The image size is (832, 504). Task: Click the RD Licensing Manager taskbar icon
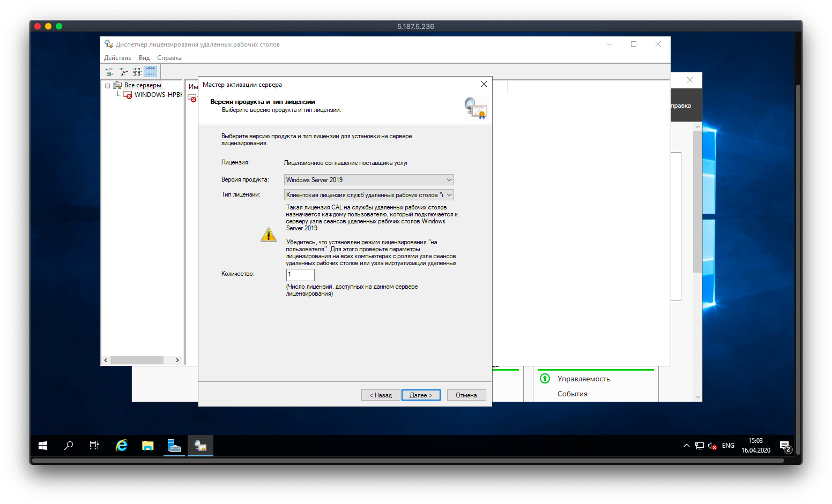(200, 446)
